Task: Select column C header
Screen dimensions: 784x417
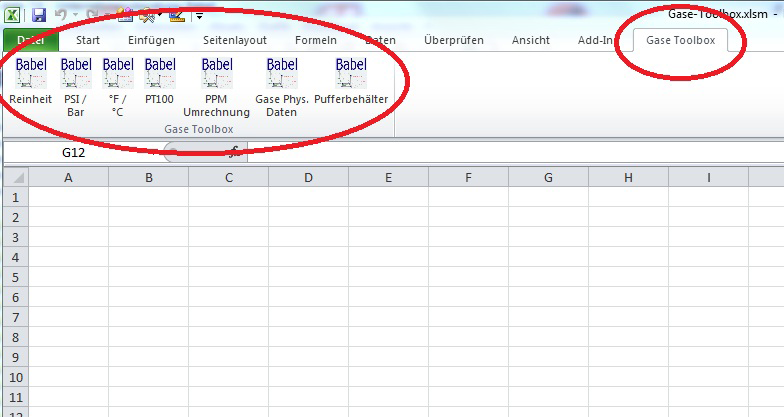Action: (x=228, y=178)
